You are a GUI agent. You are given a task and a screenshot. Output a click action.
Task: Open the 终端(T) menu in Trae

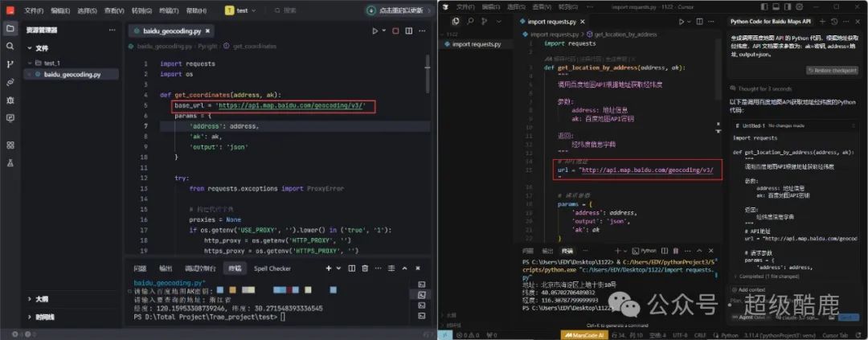pos(168,11)
